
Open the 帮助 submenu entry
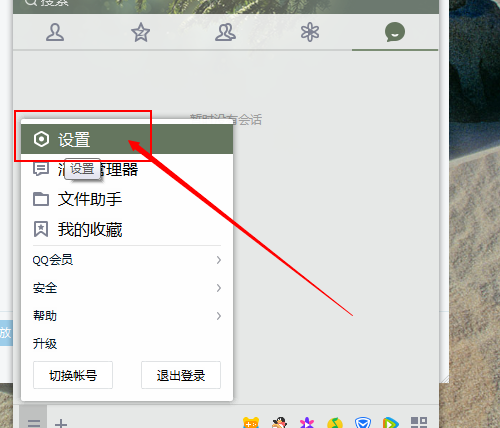pos(127,315)
